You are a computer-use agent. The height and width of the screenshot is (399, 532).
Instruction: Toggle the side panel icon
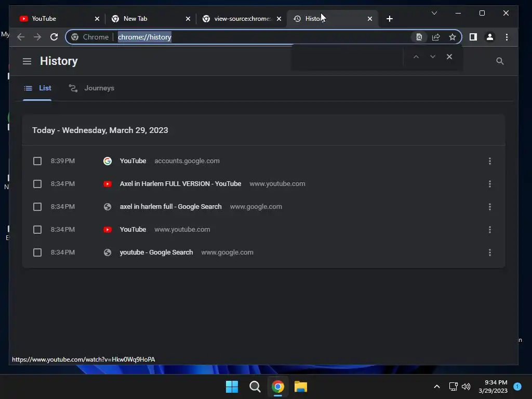tap(473, 37)
